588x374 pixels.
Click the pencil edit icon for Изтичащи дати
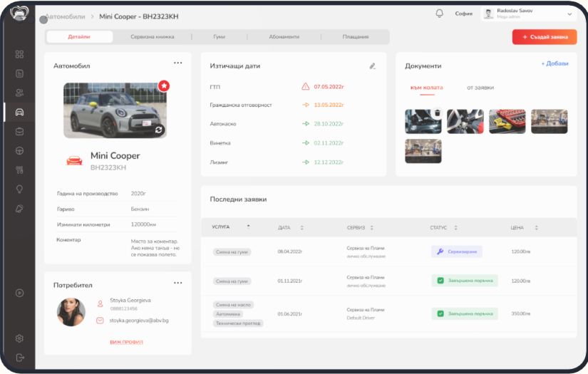[x=372, y=66]
